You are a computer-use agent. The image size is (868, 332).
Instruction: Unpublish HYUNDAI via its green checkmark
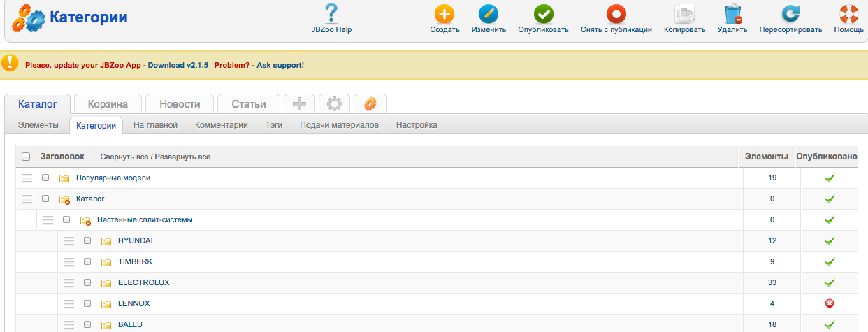[x=830, y=240]
